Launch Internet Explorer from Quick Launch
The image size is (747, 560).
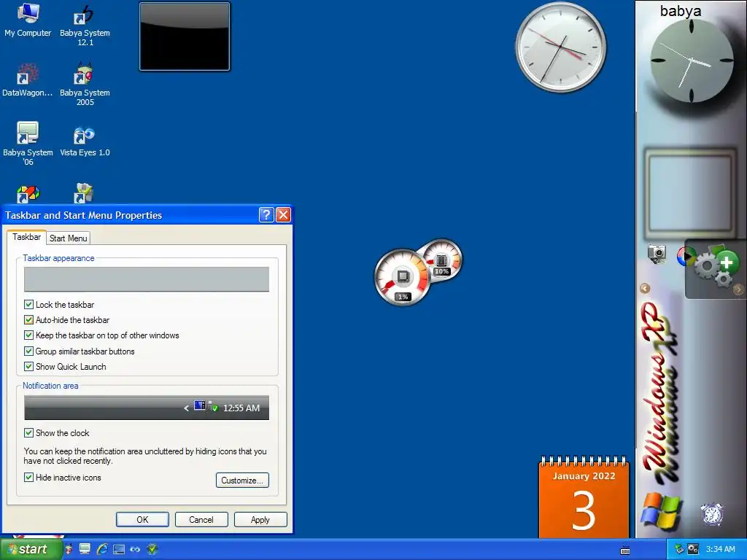pyautogui.click(x=102, y=549)
